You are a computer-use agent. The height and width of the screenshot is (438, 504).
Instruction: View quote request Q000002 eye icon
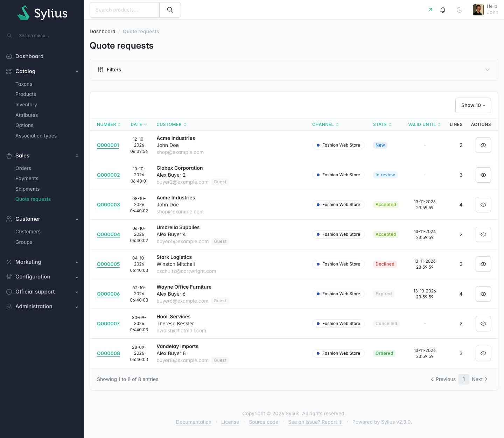pos(483,175)
